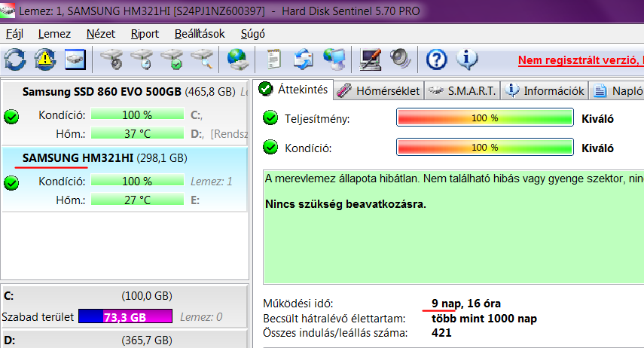Click the C: free space 73,3 GB bar

(x=125, y=316)
